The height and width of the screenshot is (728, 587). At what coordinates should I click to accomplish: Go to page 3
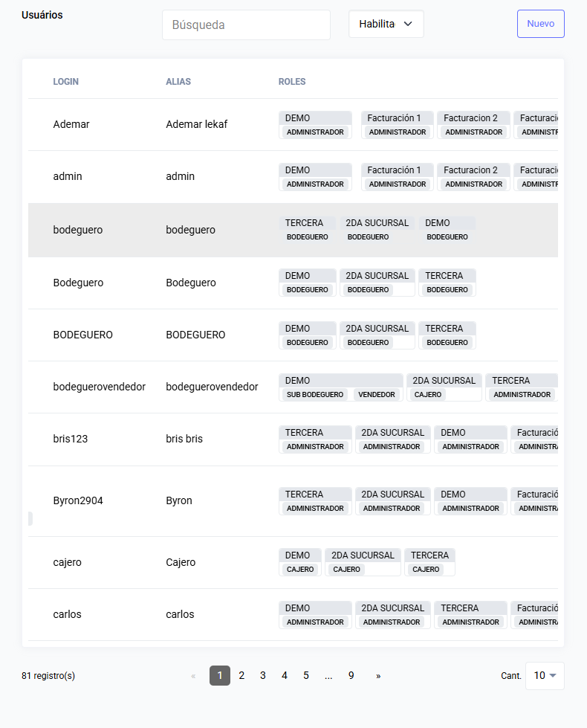tap(262, 675)
